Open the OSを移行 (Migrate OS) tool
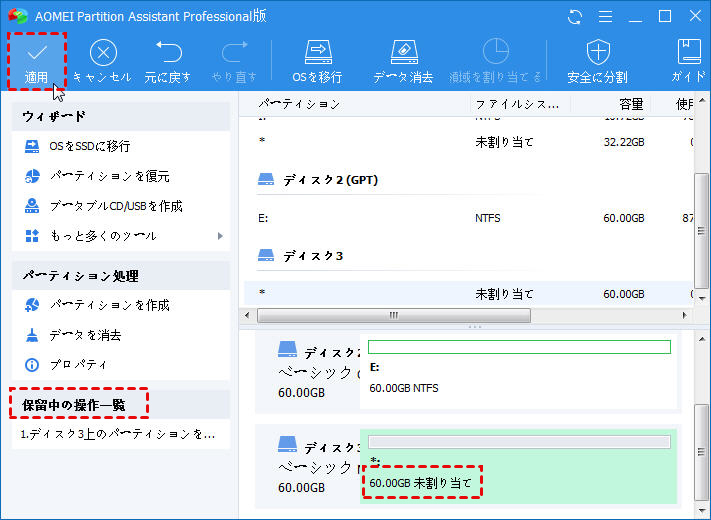This screenshot has height=520, width=711. (x=317, y=62)
